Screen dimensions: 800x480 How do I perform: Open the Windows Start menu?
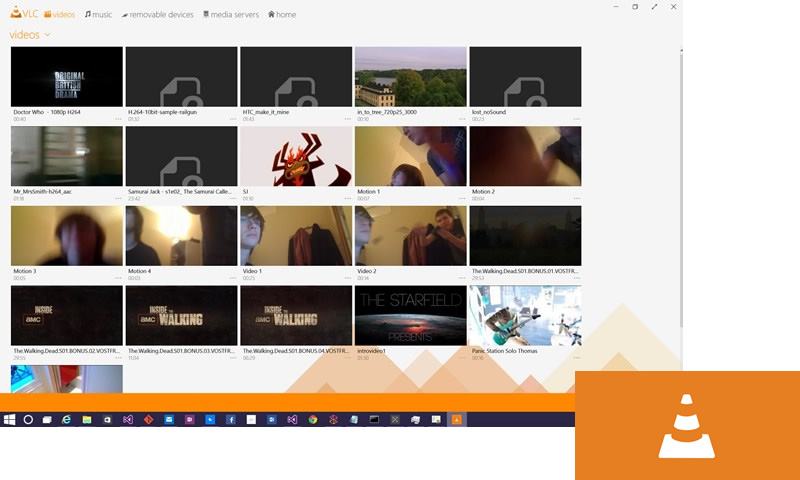pyautogui.click(x=9, y=419)
